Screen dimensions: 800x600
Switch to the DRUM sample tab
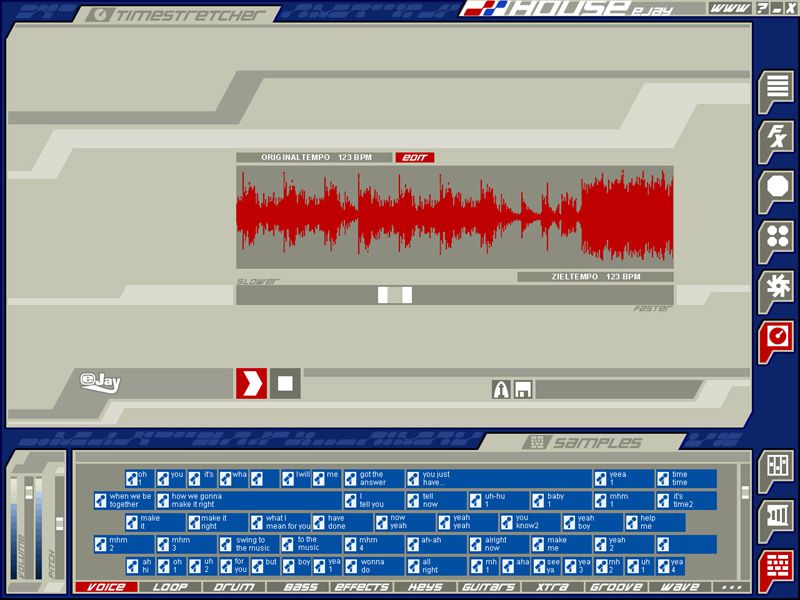click(x=234, y=587)
